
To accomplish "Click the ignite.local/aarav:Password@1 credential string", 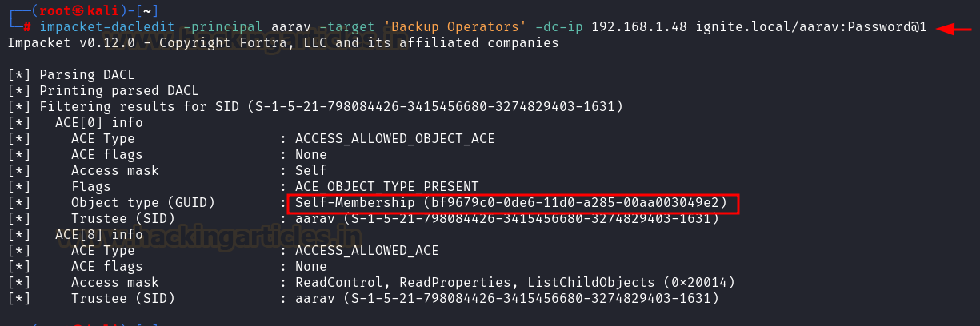I will [x=811, y=27].
